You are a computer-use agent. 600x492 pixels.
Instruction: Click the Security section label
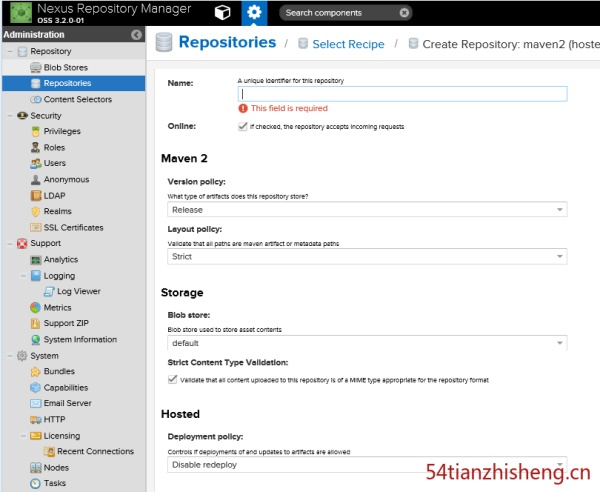pyautogui.click(x=46, y=116)
